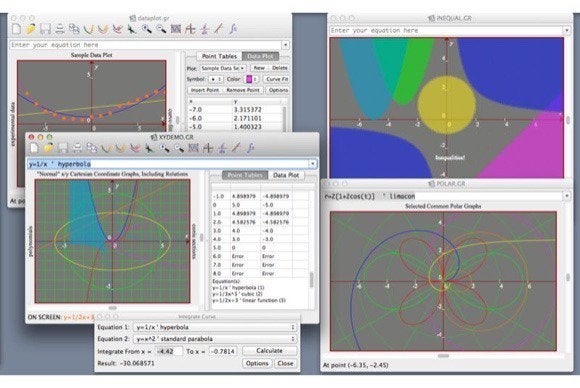The width and height of the screenshot is (580, 388).
Task: Click Open folder icon in XYDEMO.GR toolbar
Action: pyautogui.click(x=48, y=148)
